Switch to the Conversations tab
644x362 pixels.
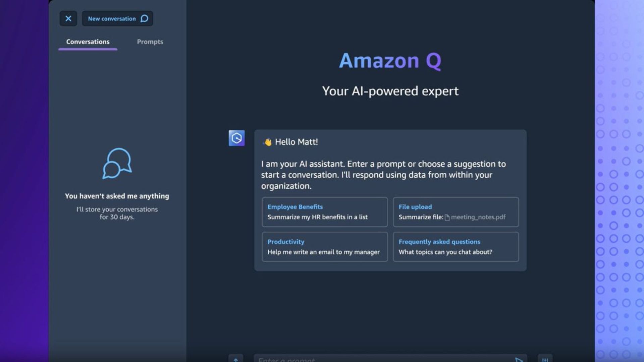pyautogui.click(x=88, y=42)
